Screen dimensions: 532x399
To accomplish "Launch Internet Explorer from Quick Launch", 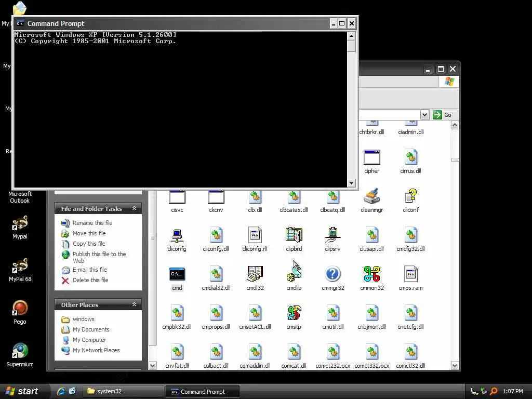I will coord(61,391).
